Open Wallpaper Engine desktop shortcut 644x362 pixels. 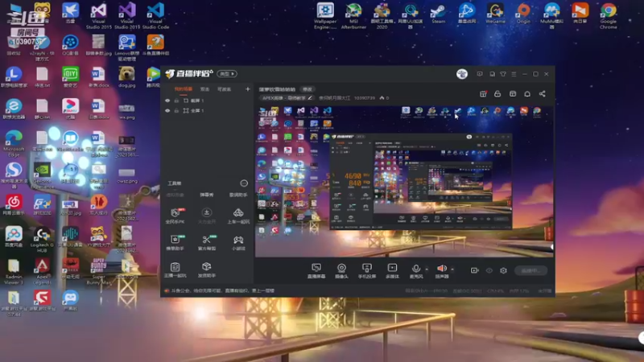[325, 15]
